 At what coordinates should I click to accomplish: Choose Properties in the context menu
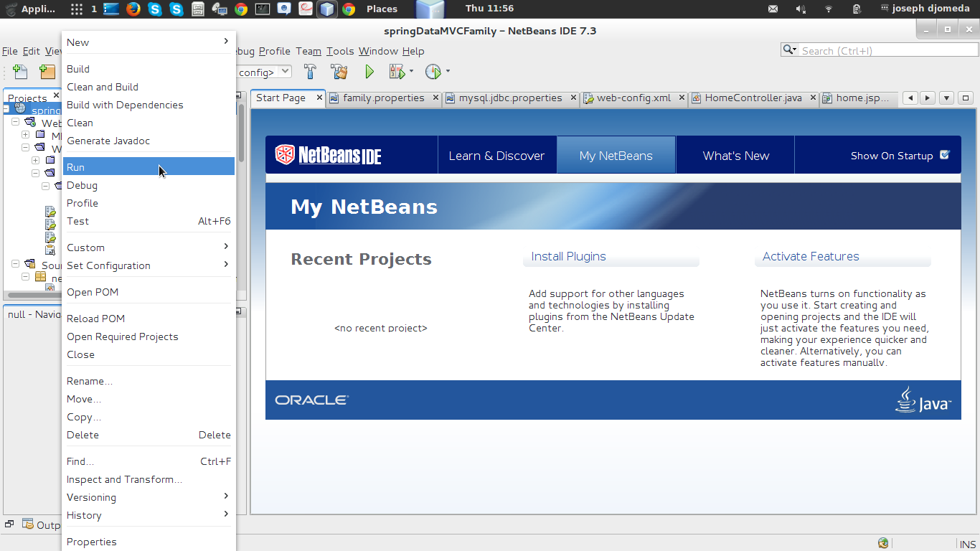[x=149, y=542]
